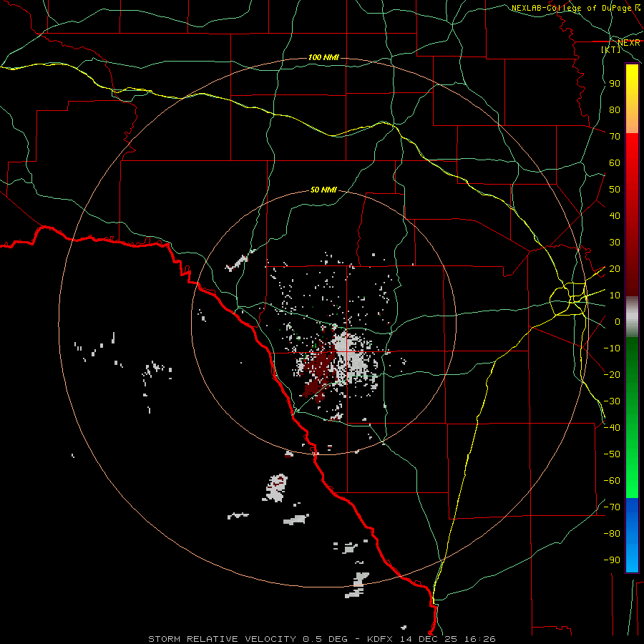Click the 70 value on velocity scale
Image resolution: width=644 pixels, height=644 pixels.
click(615, 137)
